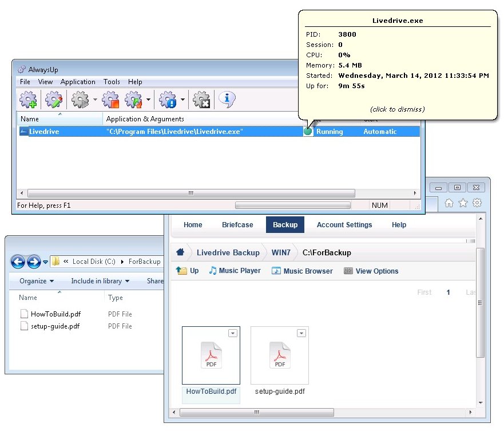Click the green status circle in the Livedrive row
The height and width of the screenshot is (431, 504).
[x=308, y=131]
